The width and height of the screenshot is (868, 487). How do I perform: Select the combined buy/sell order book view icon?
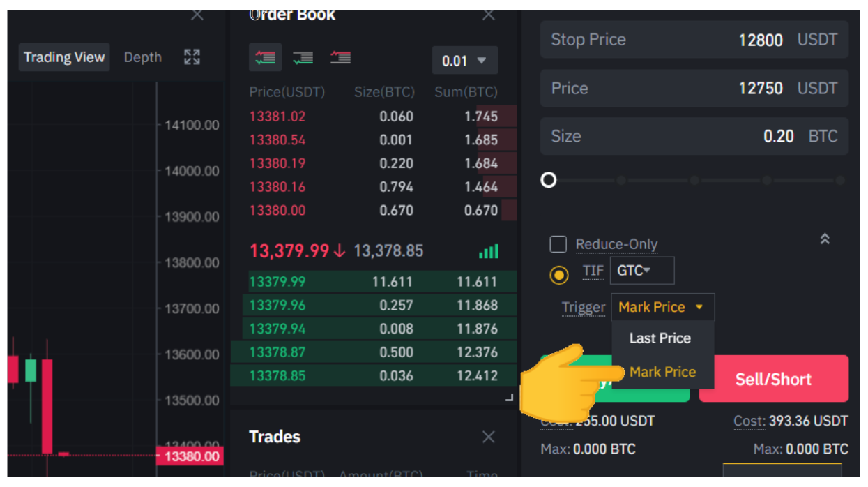(265, 58)
